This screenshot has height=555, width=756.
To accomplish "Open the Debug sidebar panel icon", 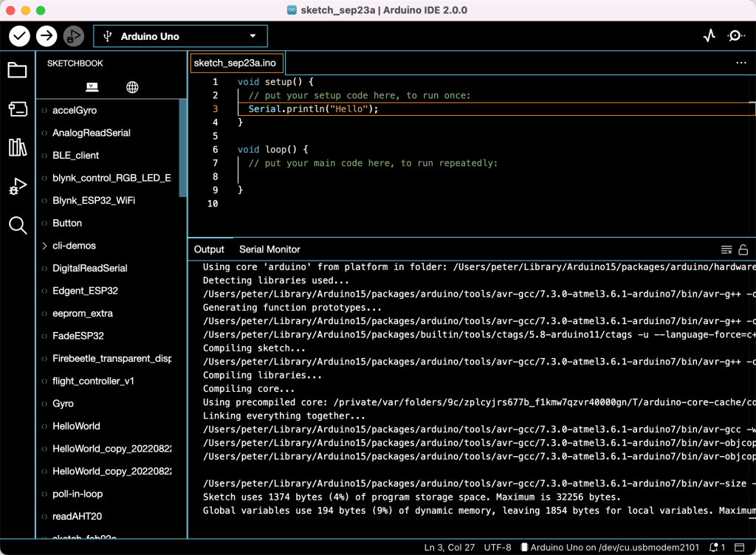I will [x=18, y=187].
